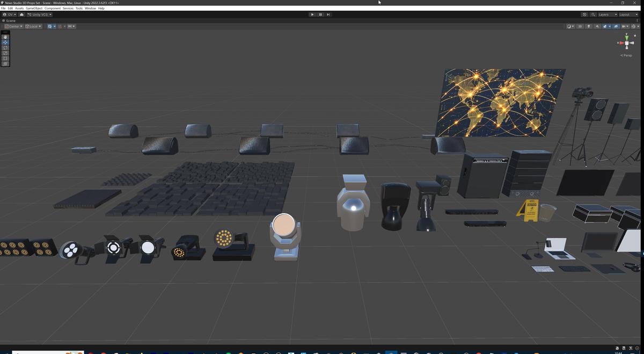This screenshot has height=354, width=644.
Task: Open the Layout dropdown
Action: pyautogui.click(x=629, y=15)
